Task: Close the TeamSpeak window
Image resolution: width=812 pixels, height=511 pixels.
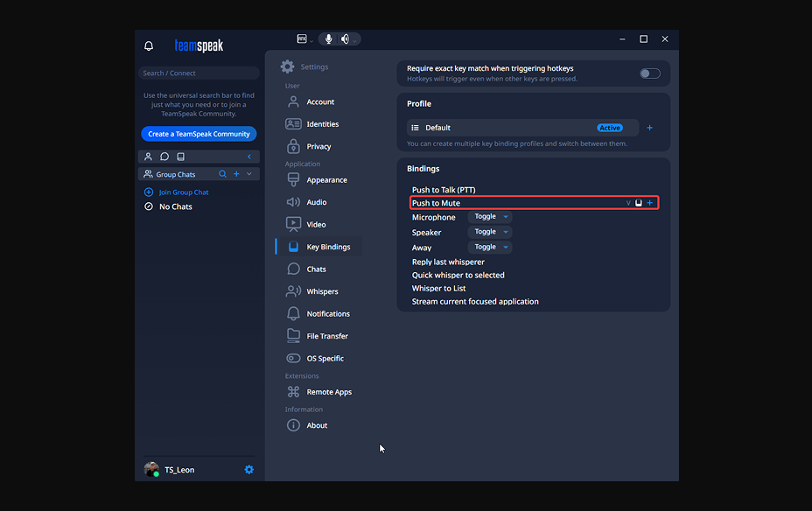Action: click(665, 39)
